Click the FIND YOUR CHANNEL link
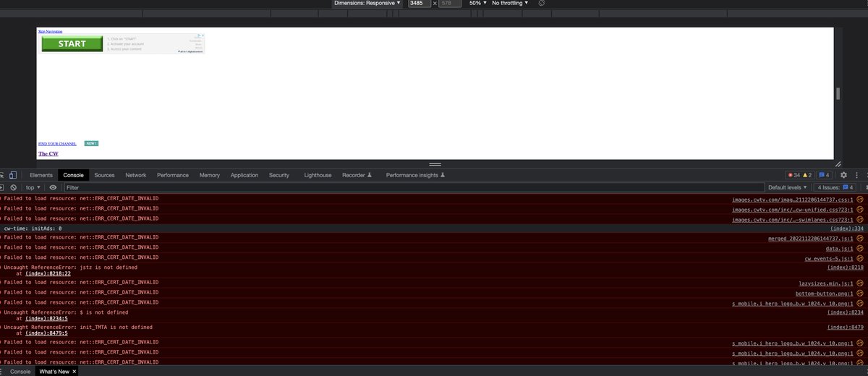This screenshot has width=868, height=376. [x=57, y=144]
